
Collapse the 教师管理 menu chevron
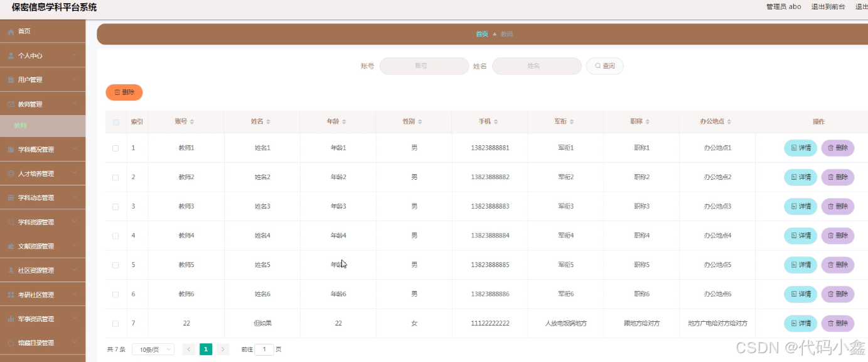pos(74,104)
